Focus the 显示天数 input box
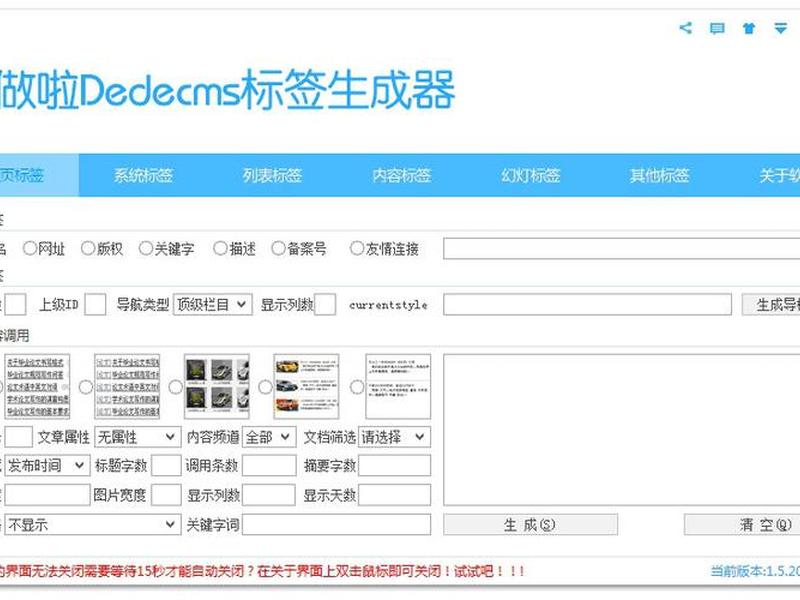800x600 pixels. [394, 495]
